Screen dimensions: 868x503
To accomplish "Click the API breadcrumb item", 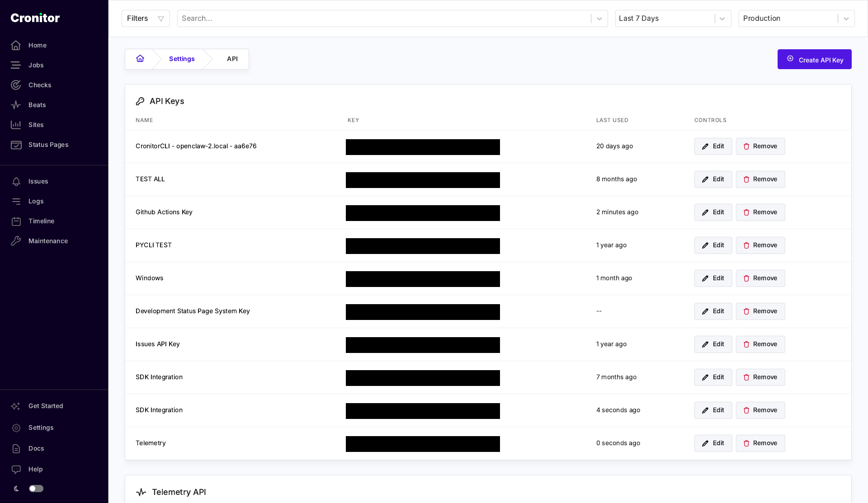I will pos(232,59).
